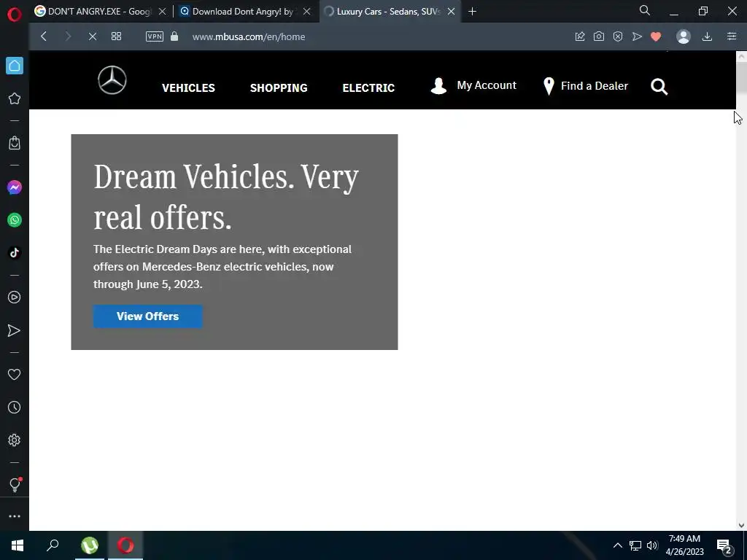Show hidden system tray icons
Image resolution: width=747 pixels, height=560 pixels.
[x=617, y=545]
